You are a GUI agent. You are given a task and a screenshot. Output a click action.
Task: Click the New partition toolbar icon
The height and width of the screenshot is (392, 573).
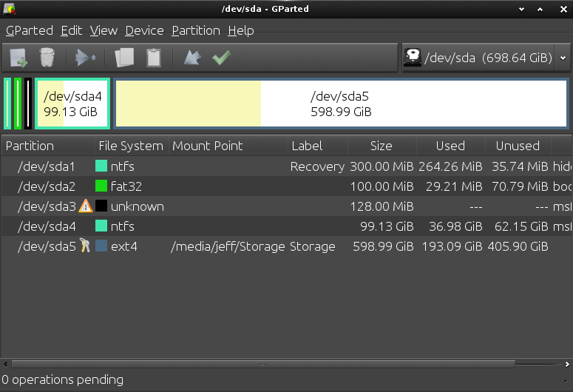tap(18, 58)
